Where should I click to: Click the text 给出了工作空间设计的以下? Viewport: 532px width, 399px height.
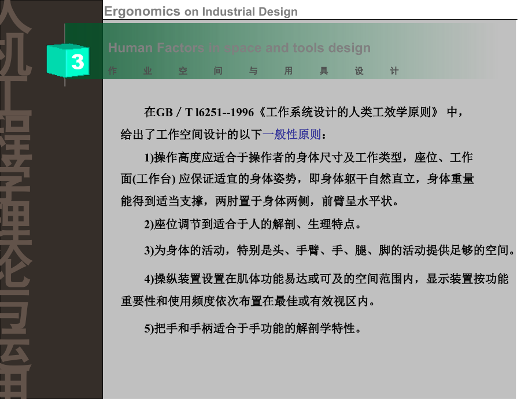tap(191, 135)
